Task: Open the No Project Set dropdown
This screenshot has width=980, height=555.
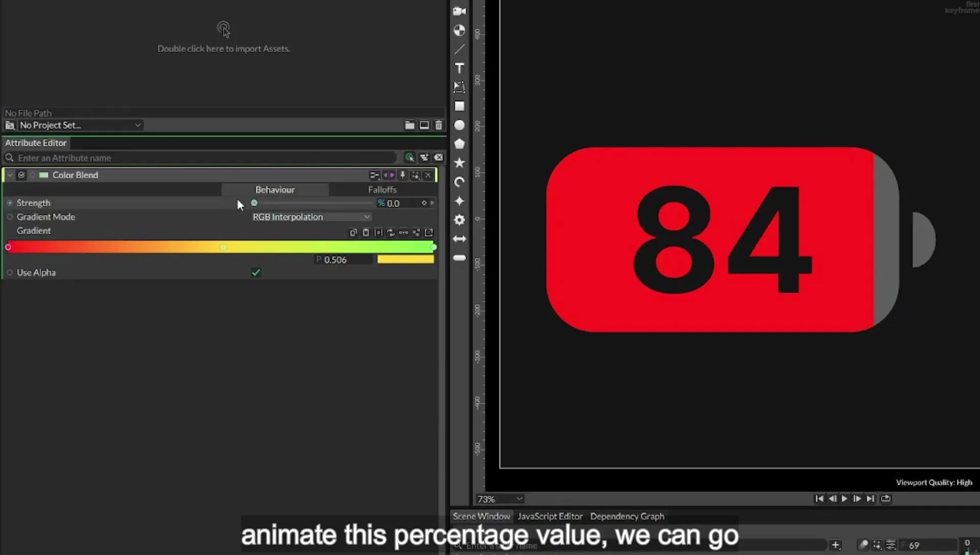Action: (x=80, y=125)
